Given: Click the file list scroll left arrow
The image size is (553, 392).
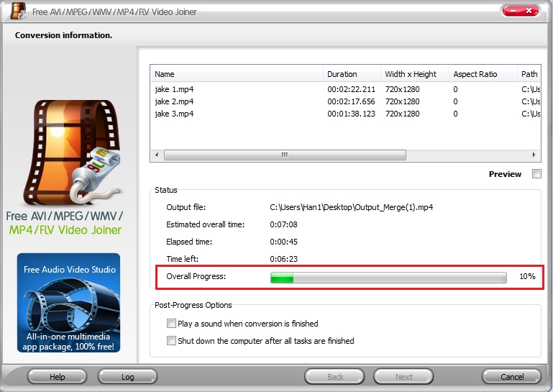Looking at the screenshot, I should [x=157, y=155].
